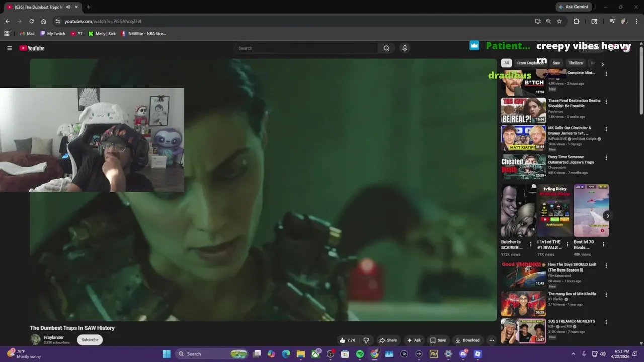
Task: Open the SUS STREAMER MOMENTS video thumbnail
Action: pos(523,331)
